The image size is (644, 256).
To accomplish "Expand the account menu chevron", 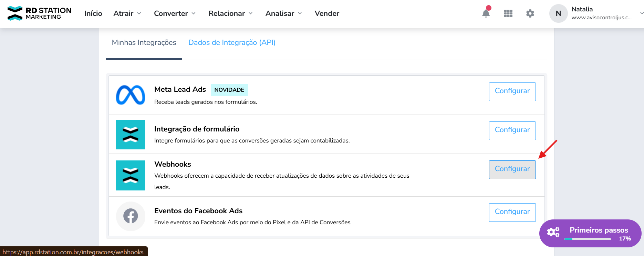I will 642,13.
